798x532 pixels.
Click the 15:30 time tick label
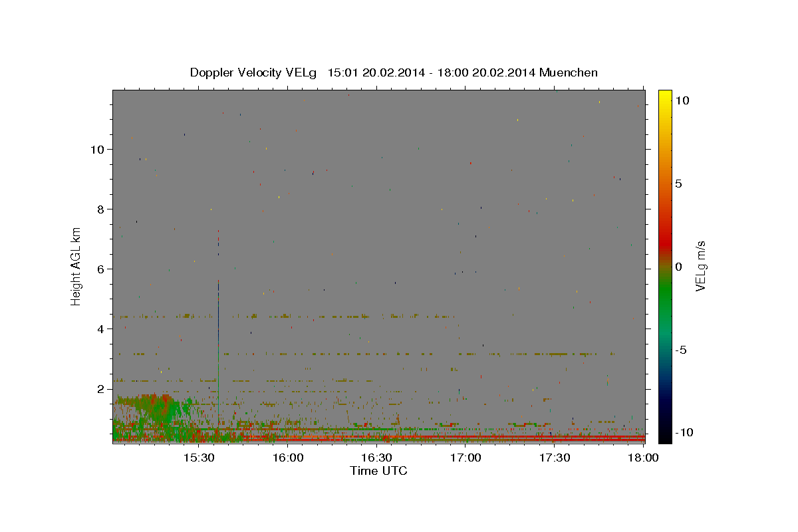[198, 458]
